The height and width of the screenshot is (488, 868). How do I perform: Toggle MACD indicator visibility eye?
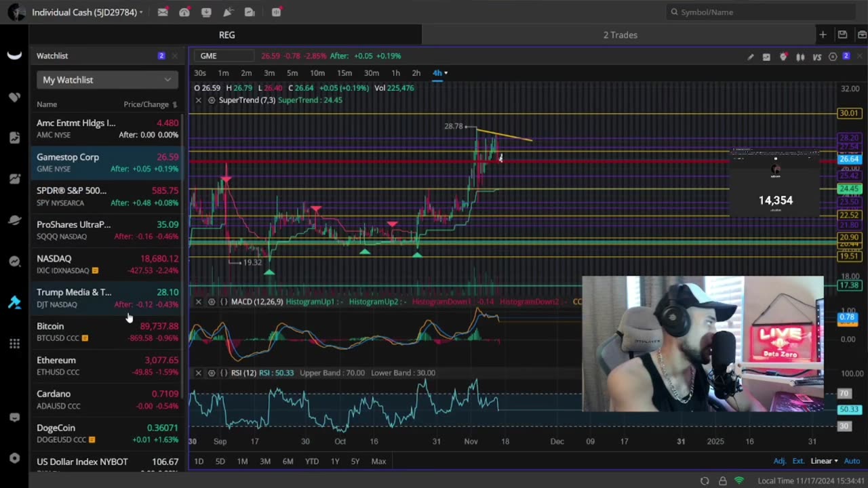click(212, 302)
